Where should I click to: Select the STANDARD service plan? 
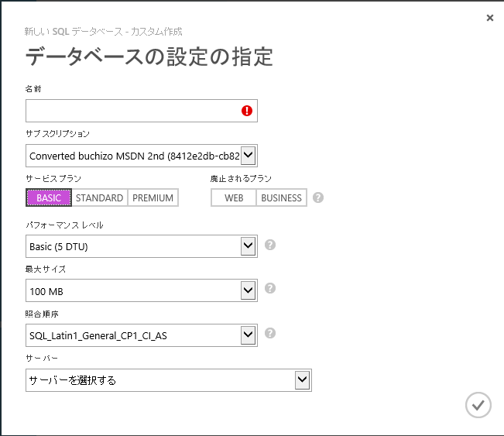point(99,197)
